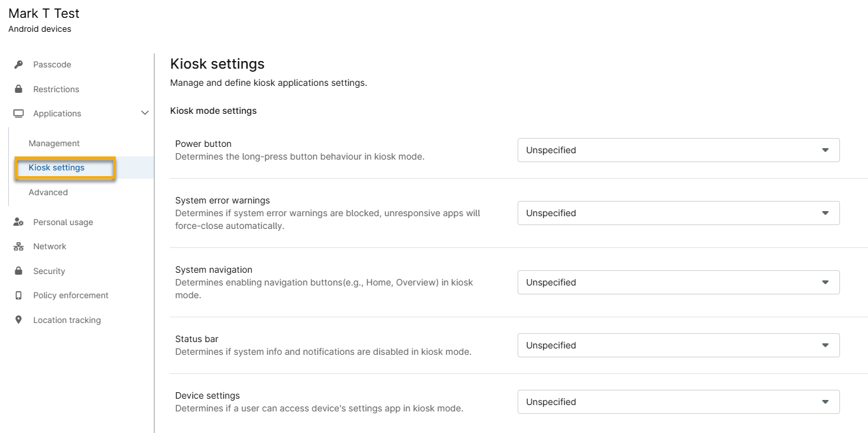Click the Location tracking pin icon
868x433 pixels.
[x=18, y=320]
